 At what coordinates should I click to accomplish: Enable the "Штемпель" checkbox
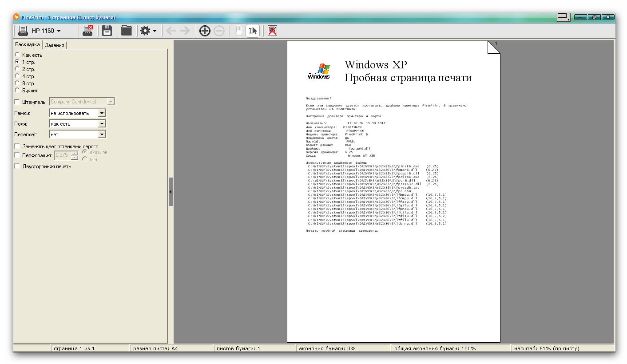tap(17, 102)
